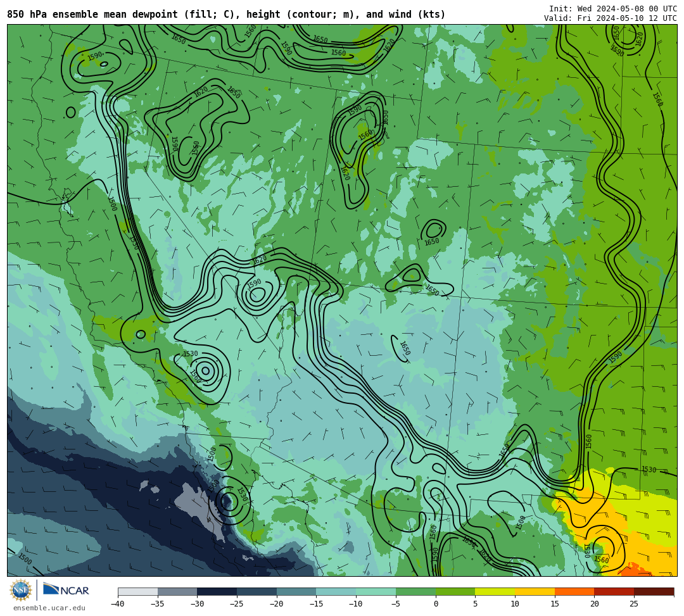
Task: Click the colorbar tick label -20
Action: pyautogui.click(x=276, y=604)
